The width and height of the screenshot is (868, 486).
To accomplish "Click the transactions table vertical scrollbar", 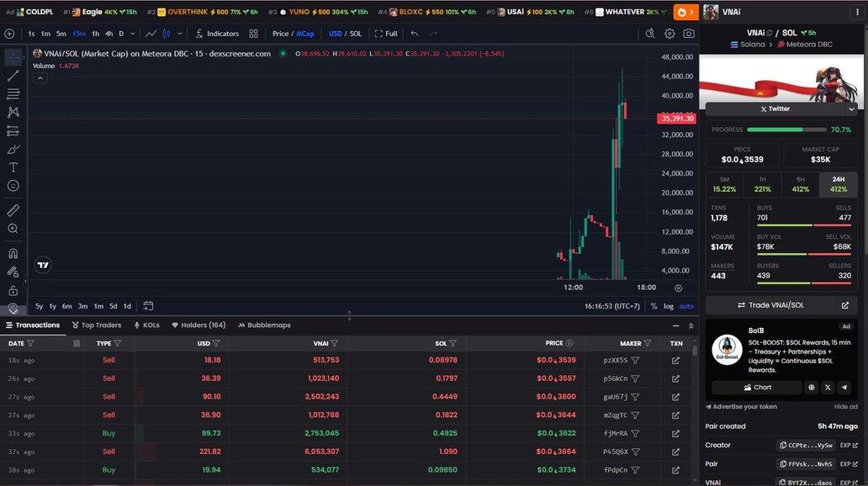I will pos(695,351).
